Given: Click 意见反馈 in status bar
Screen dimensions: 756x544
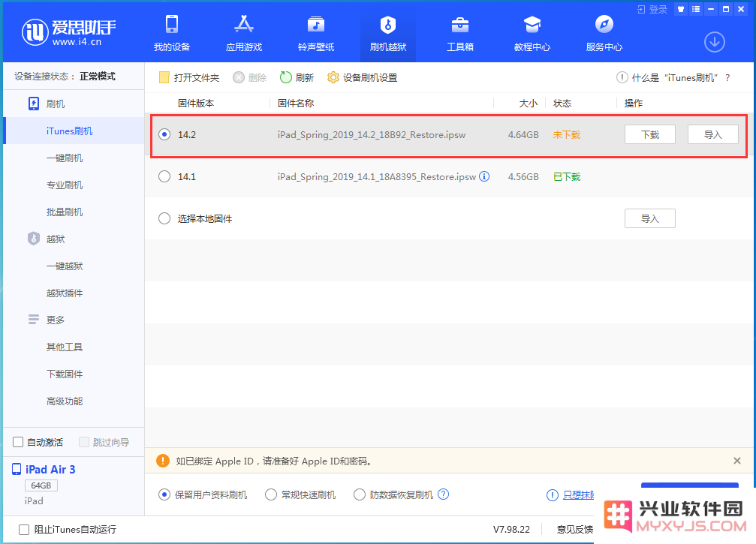Looking at the screenshot, I should coord(575,530).
